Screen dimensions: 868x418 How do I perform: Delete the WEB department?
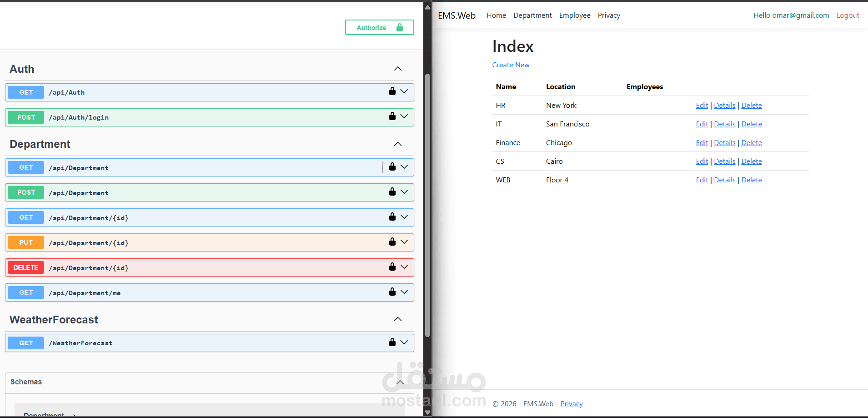pyautogui.click(x=751, y=180)
